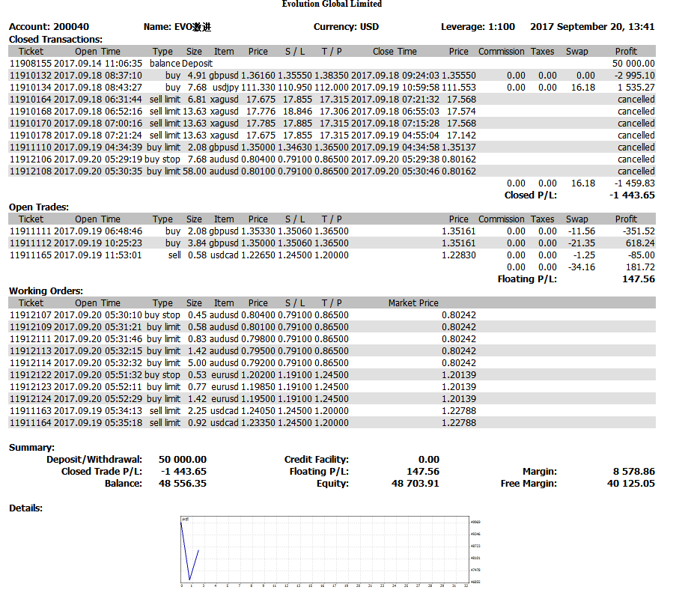700x590 pixels.
Task: Select ticket number 11910170
Action: pyautogui.click(x=31, y=124)
